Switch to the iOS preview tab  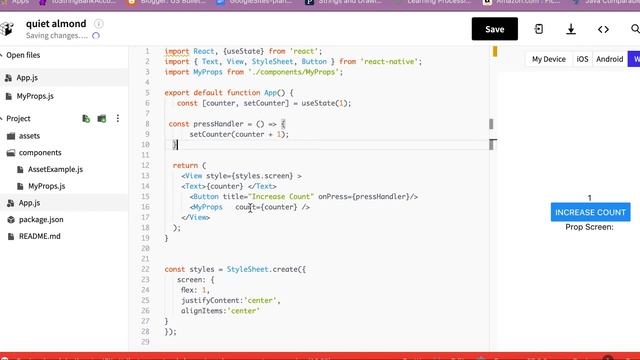(582, 59)
